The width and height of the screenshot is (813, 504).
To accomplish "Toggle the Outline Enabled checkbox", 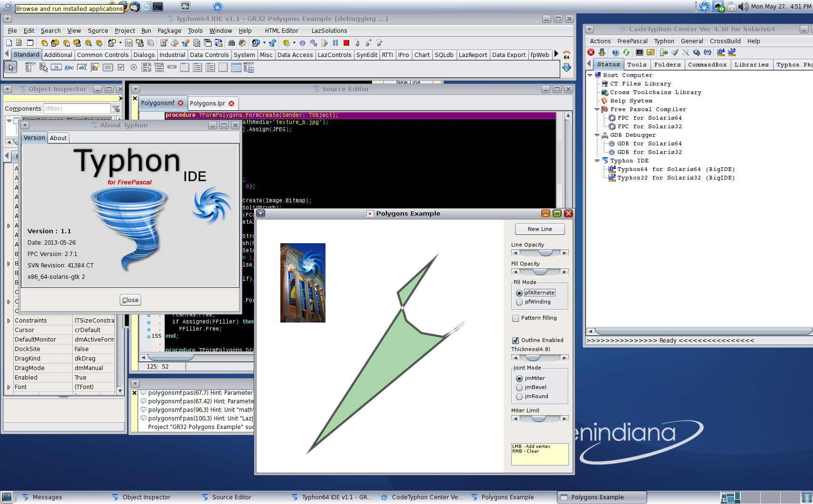I will 516,341.
